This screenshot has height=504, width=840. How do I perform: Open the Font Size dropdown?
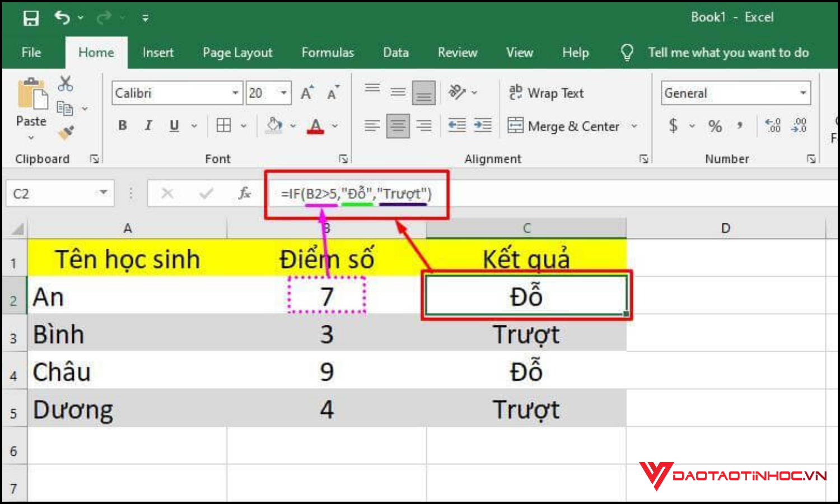click(x=283, y=92)
